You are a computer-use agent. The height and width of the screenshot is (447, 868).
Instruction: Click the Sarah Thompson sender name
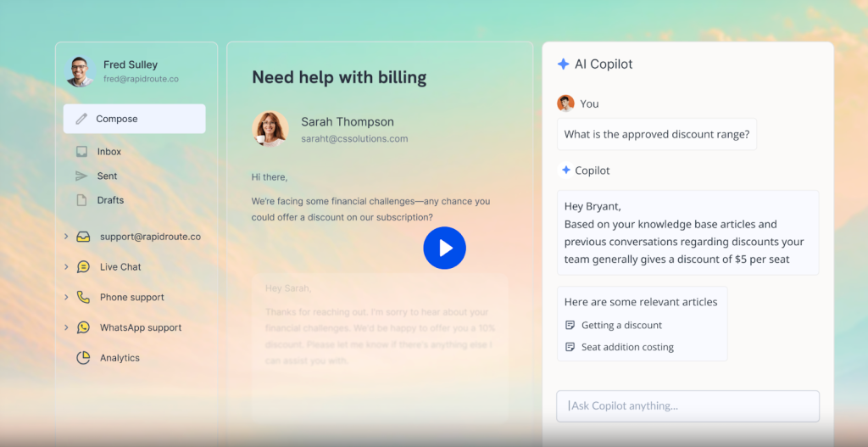(348, 122)
